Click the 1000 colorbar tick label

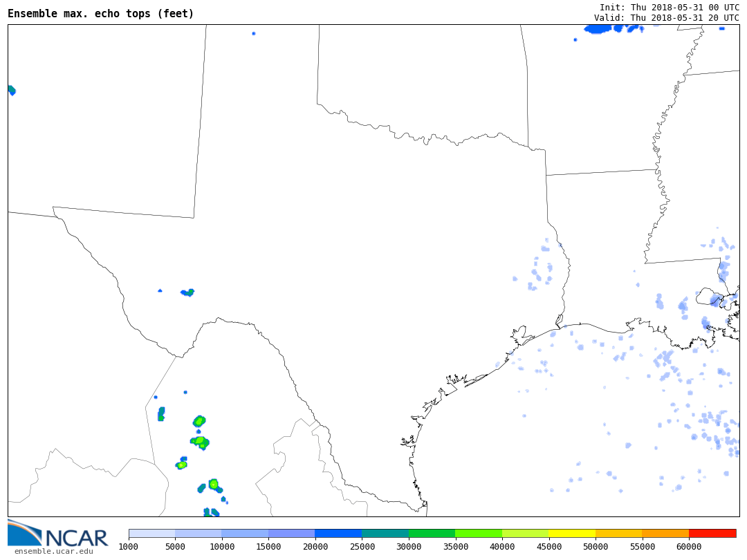click(129, 547)
